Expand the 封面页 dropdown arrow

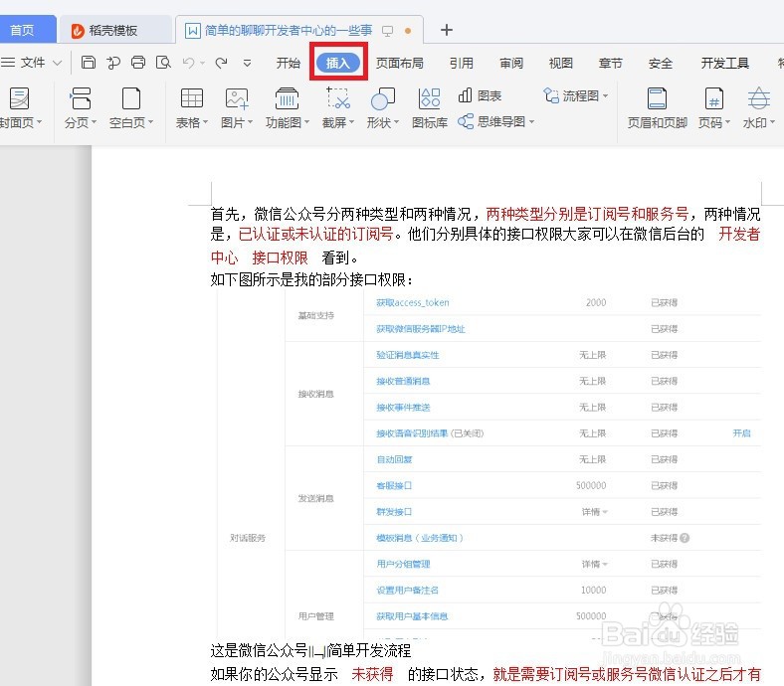click(x=39, y=122)
